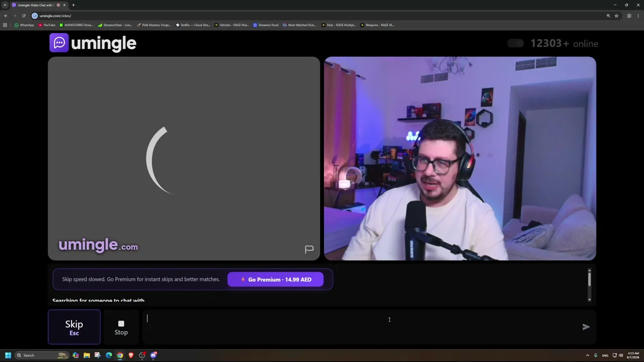The width and height of the screenshot is (644, 362).
Task: Open the Peds - RAGE bookmark
Action: [339, 25]
